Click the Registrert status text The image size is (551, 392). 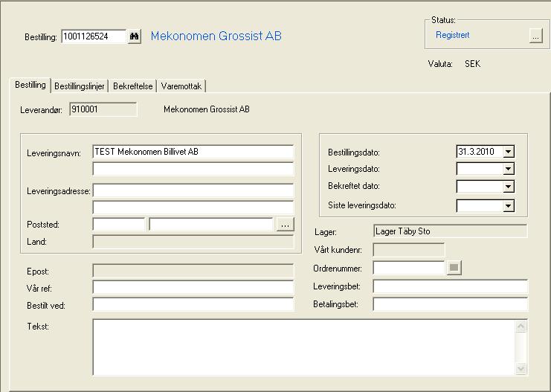pos(453,35)
